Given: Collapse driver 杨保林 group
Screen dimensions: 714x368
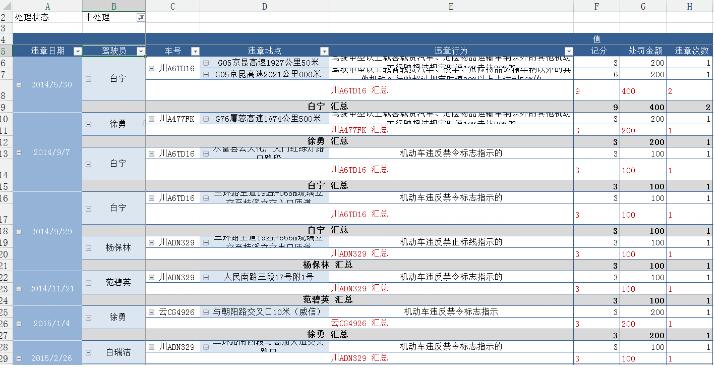Looking at the screenshot, I should (x=88, y=248).
